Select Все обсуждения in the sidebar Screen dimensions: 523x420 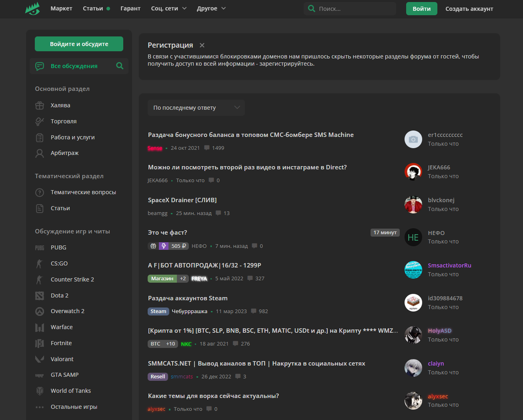point(79,66)
